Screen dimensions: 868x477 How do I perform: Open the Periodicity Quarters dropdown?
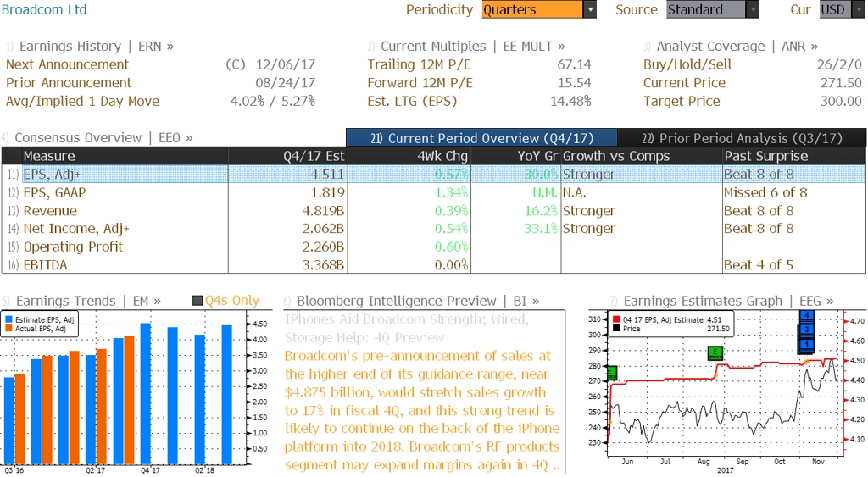click(x=538, y=9)
